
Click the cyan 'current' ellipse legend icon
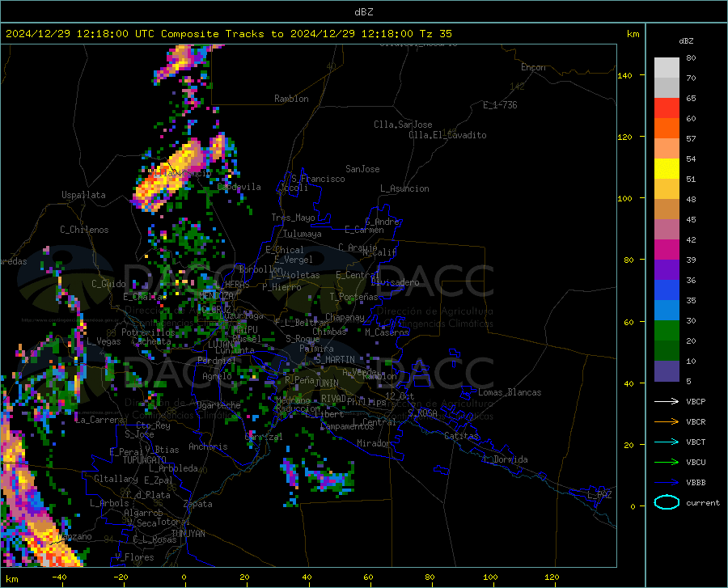667,502
